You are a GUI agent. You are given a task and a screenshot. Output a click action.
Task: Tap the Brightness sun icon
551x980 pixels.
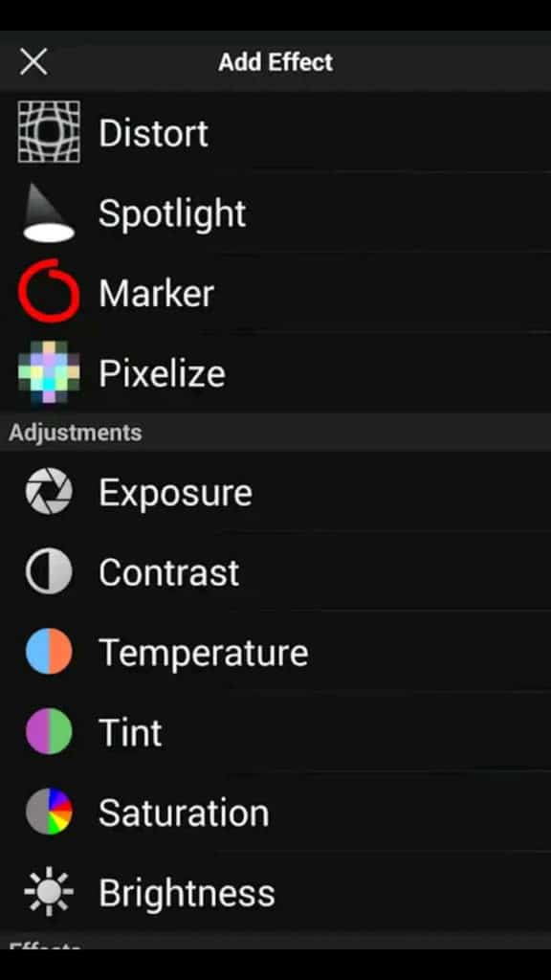[x=49, y=891]
